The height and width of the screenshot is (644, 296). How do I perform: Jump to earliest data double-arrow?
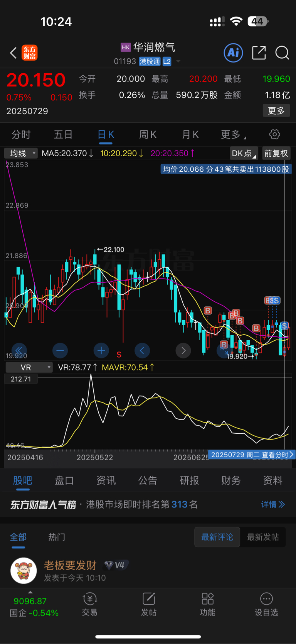coord(19,350)
